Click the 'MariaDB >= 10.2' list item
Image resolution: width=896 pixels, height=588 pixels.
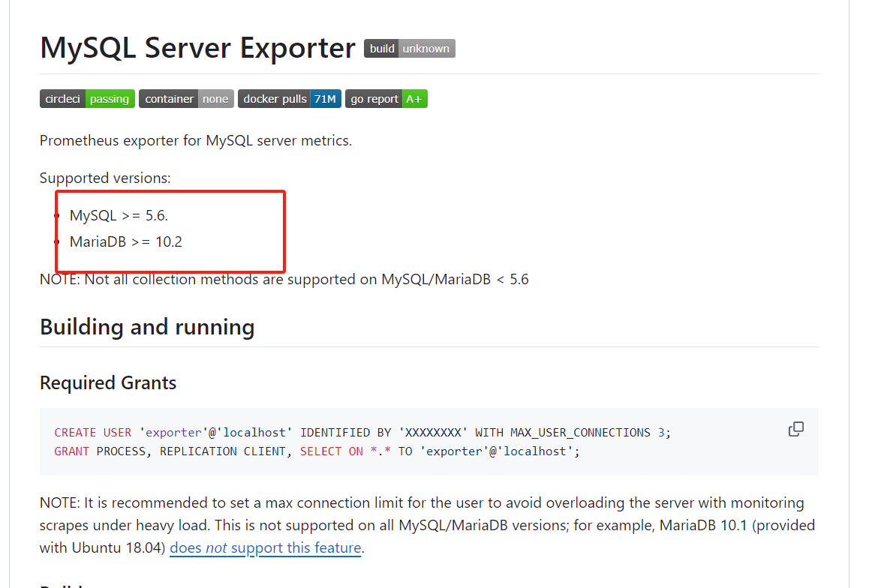click(x=126, y=242)
